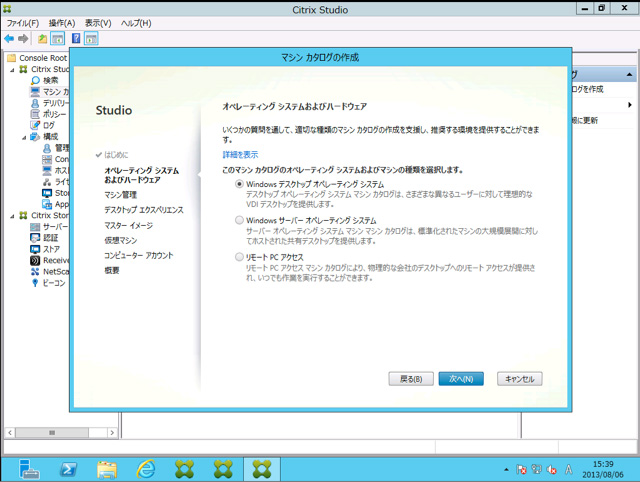Viewport: 640px width, 482px height.
Task: Select the StoreFront node icon under 構成
Action: (47, 193)
